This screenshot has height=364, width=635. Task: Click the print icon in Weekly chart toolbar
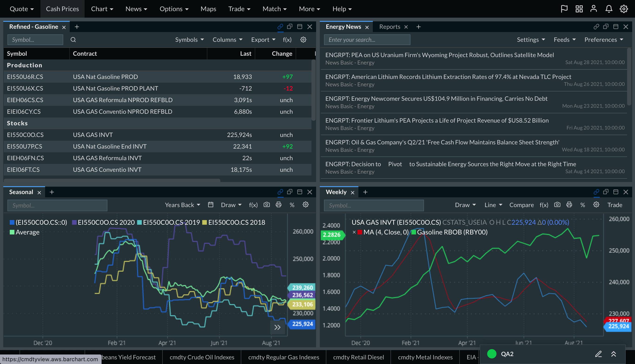[x=569, y=205]
